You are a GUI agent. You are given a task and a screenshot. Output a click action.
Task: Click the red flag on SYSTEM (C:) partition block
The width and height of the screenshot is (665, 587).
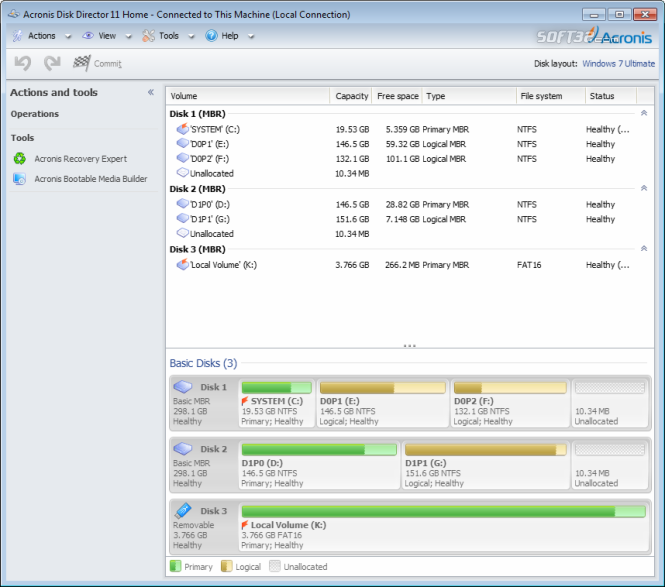pos(245,401)
